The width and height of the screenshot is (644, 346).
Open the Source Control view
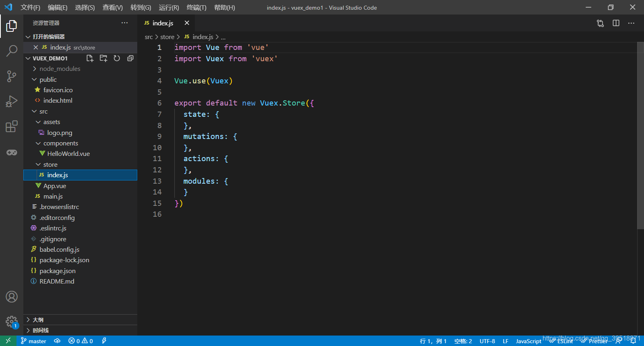[12, 76]
